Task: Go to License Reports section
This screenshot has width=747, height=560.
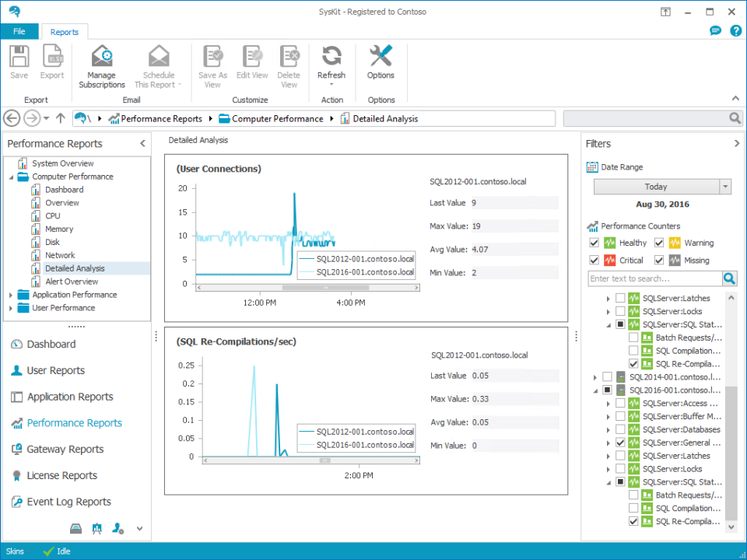Action: (62, 475)
